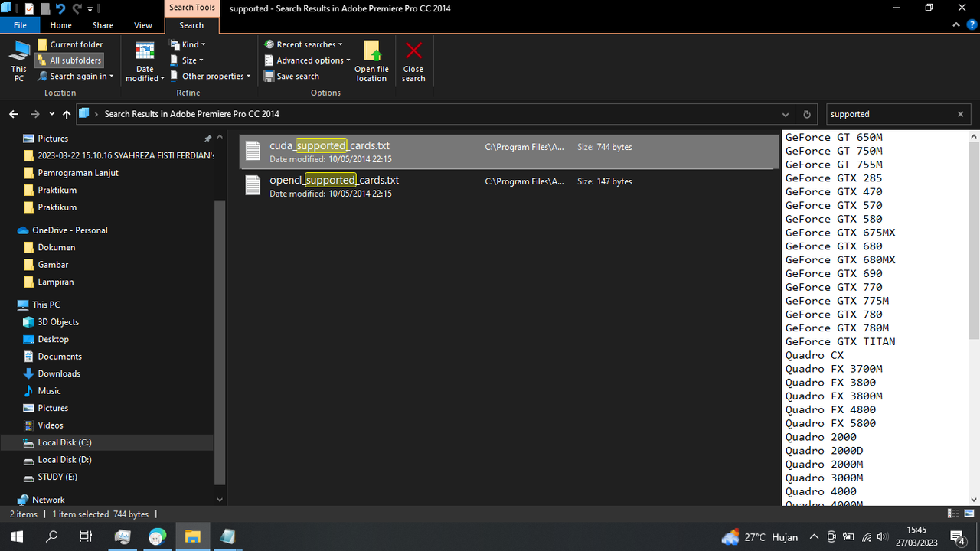Click preview pane vertical scrollbar
This screenshot has width=980, height=551.
(974, 240)
